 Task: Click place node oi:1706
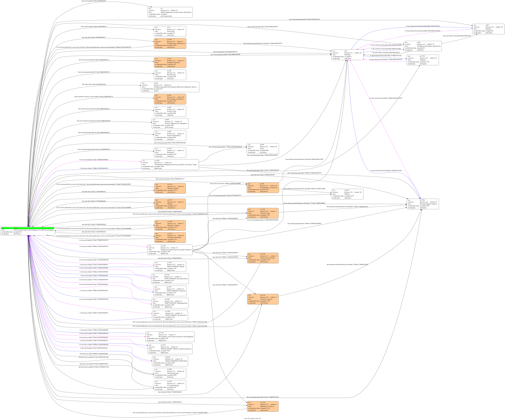[x=423, y=204]
